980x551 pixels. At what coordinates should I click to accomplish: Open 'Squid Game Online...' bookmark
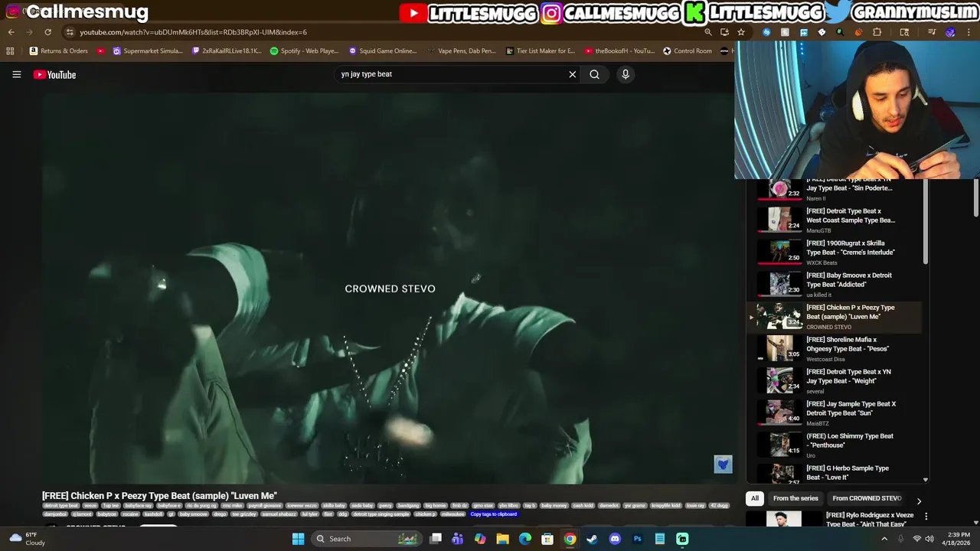[383, 51]
